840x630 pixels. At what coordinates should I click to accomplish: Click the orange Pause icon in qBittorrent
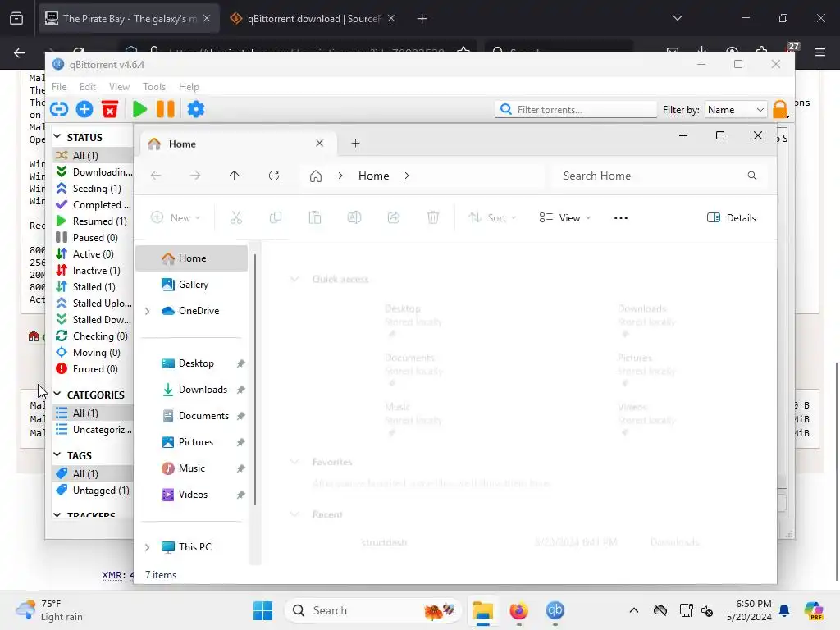pyautogui.click(x=166, y=109)
